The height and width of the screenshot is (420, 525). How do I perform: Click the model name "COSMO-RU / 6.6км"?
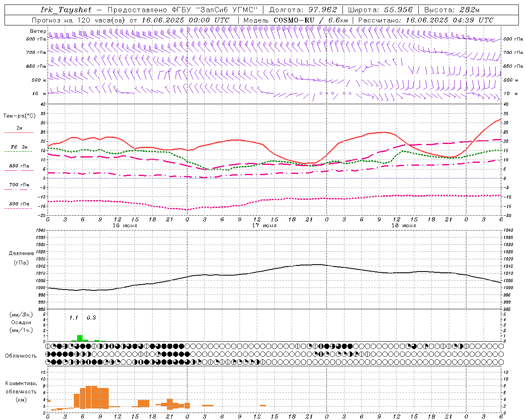click(x=310, y=20)
